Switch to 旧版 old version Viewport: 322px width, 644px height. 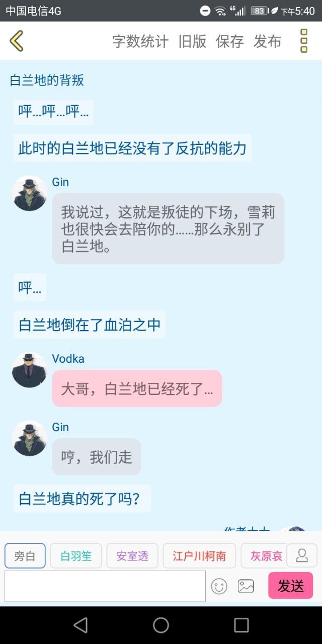point(192,41)
